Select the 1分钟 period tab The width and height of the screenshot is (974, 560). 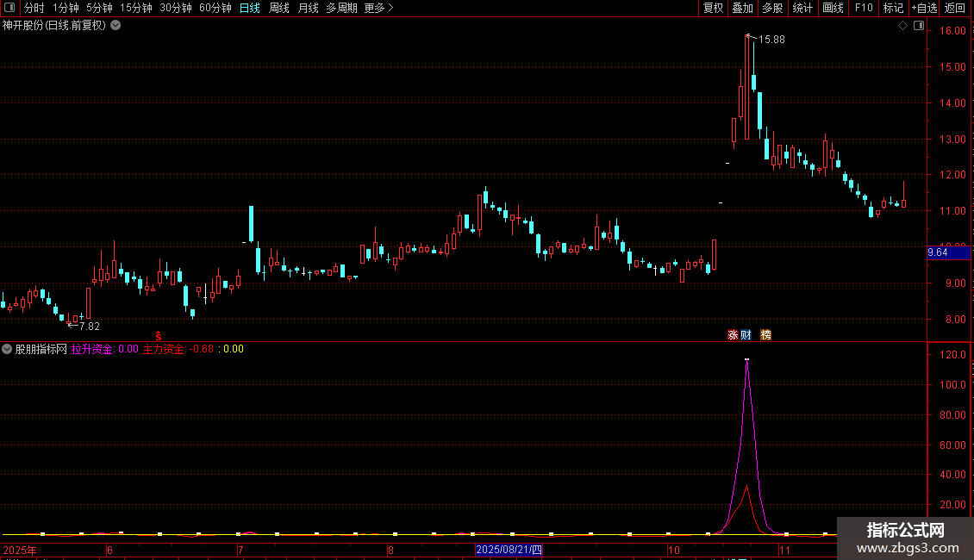tap(66, 8)
